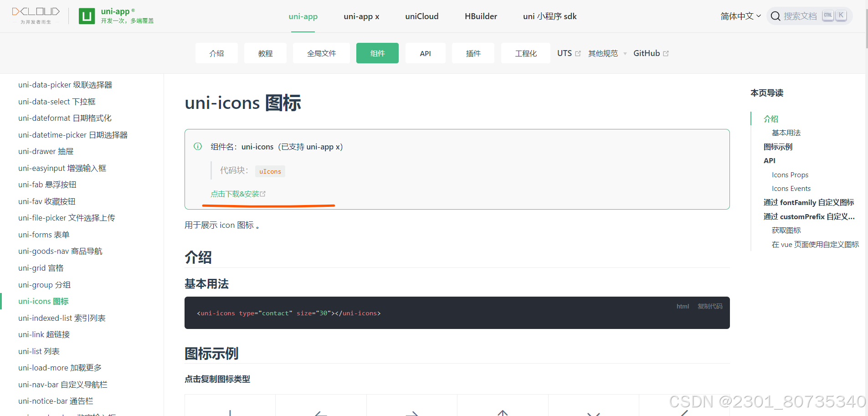Open the HBuilder top tab
Image resolution: width=868 pixels, height=416 pixels.
tap(481, 16)
